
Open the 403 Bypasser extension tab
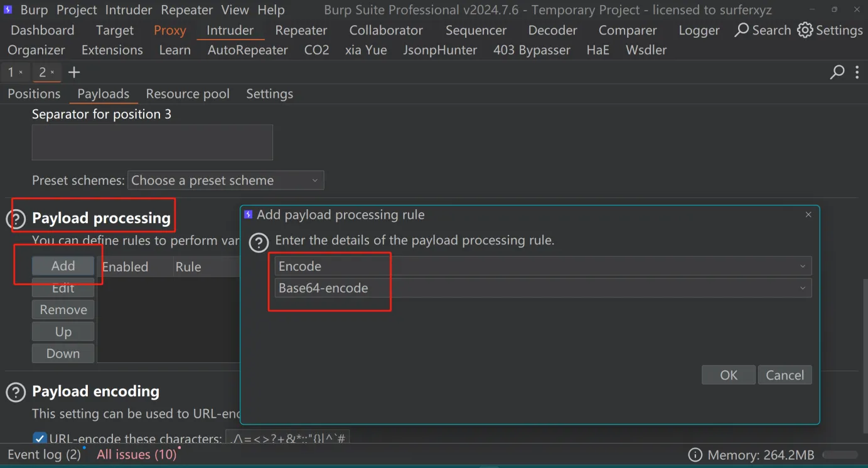tap(532, 50)
